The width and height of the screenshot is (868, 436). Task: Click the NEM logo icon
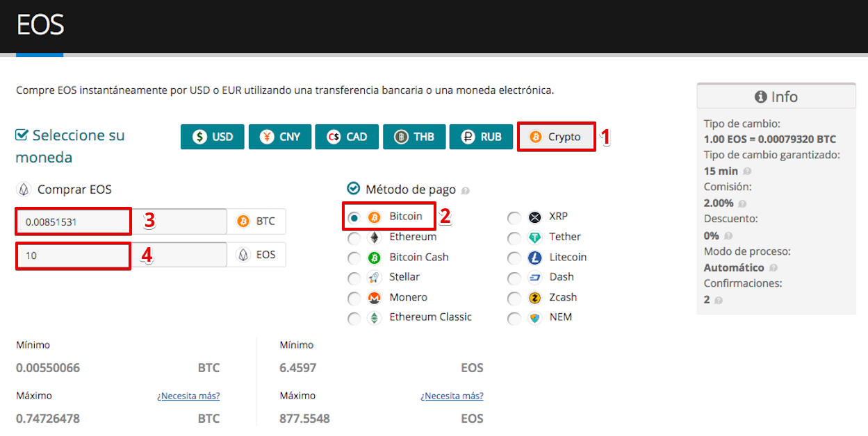pyautogui.click(x=534, y=318)
